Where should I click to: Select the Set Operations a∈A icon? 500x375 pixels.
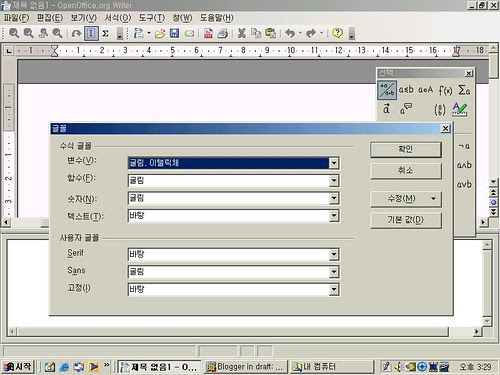click(426, 90)
